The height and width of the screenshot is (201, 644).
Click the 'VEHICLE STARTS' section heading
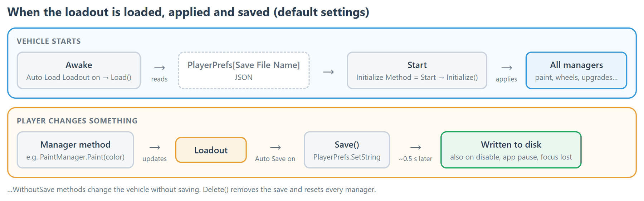click(49, 41)
